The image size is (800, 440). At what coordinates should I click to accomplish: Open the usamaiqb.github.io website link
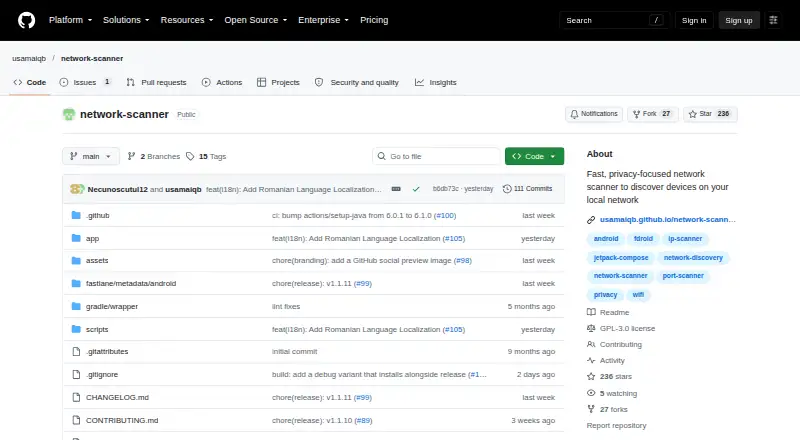tap(667, 219)
